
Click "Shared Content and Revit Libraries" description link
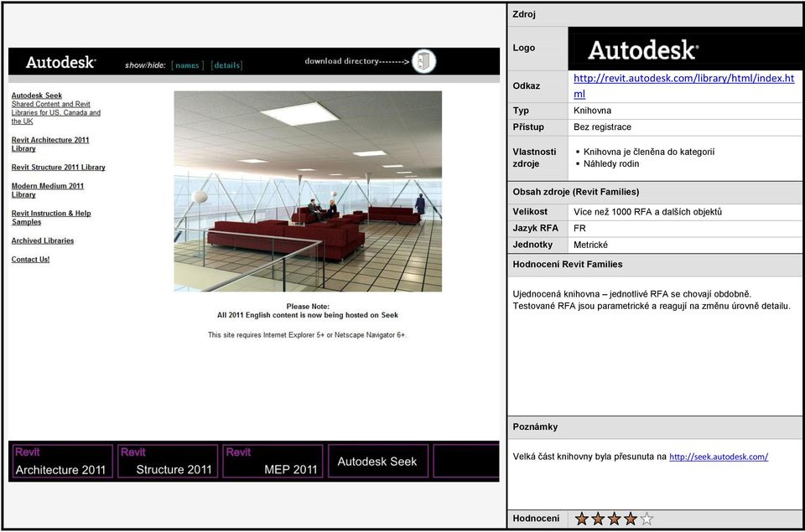[56, 112]
